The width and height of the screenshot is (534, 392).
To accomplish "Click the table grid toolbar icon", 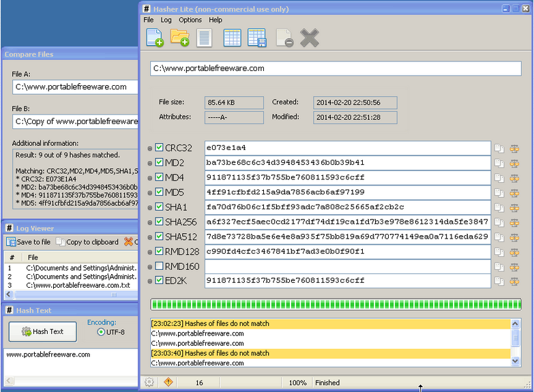I will click(233, 37).
